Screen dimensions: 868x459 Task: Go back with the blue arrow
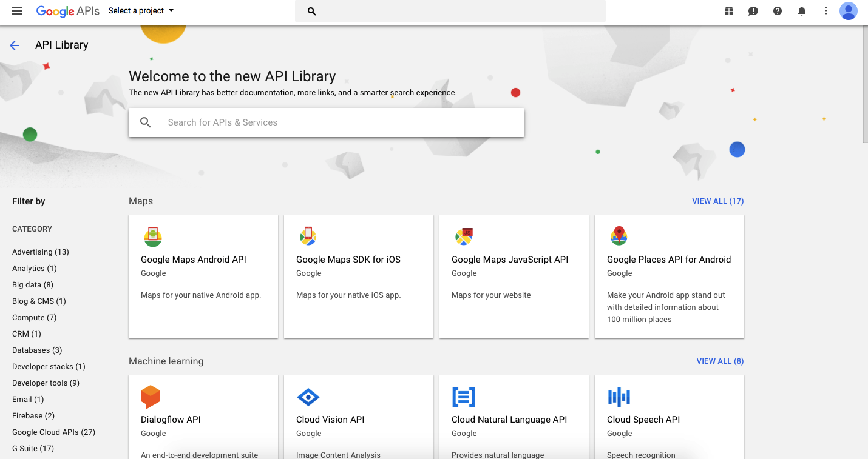[x=15, y=45]
